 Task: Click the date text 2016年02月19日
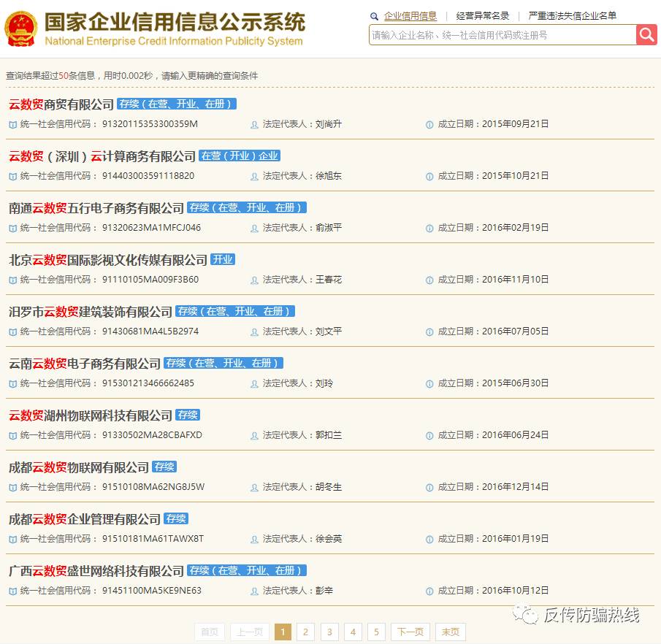click(515, 228)
